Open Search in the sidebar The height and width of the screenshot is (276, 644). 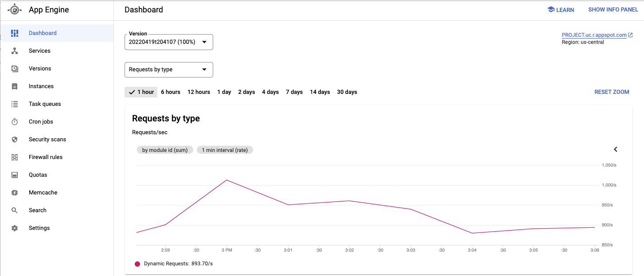pyautogui.click(x=57, y=210)
